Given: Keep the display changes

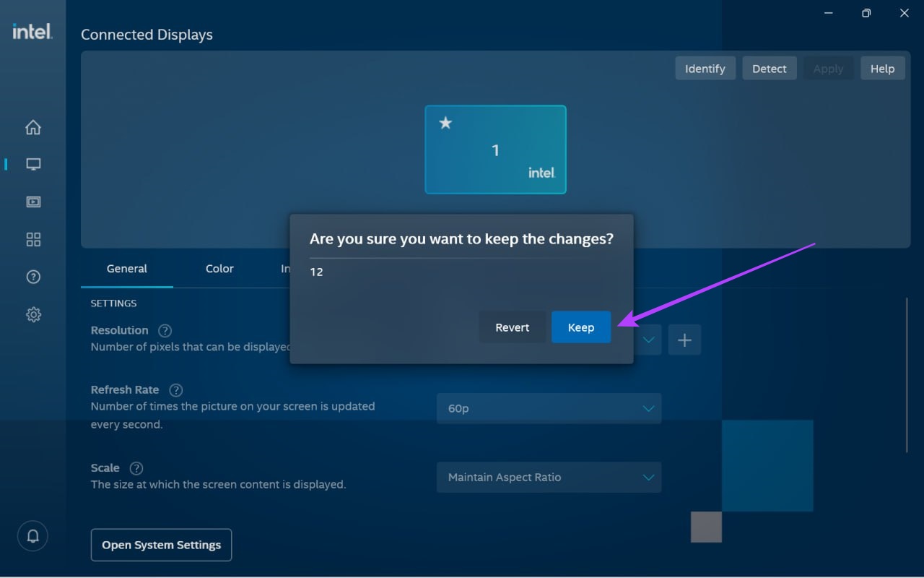Looking at the screenshot, I should [581, 327].
